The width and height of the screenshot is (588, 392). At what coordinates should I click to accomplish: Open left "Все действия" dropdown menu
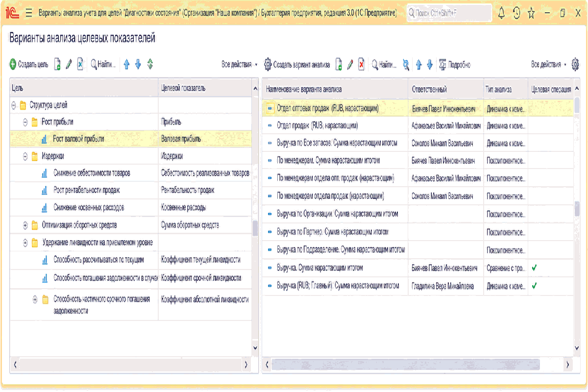point(240,64)
